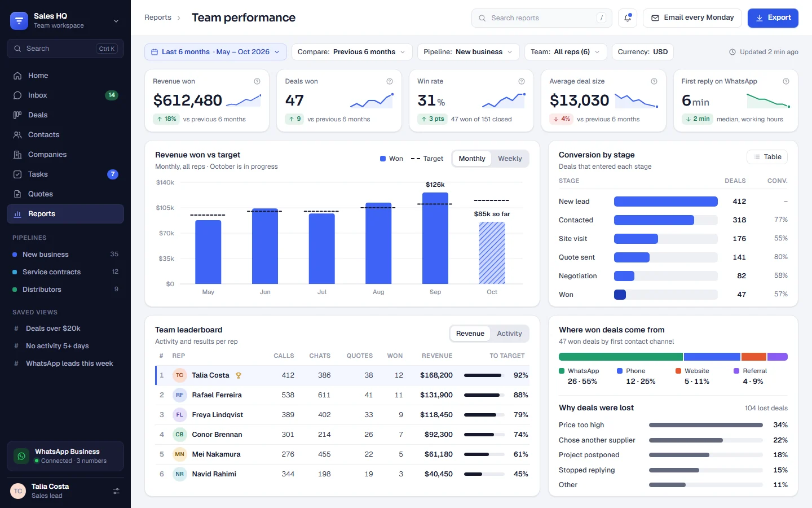Click the Inbox chat icon

click(x=17, y=95)
